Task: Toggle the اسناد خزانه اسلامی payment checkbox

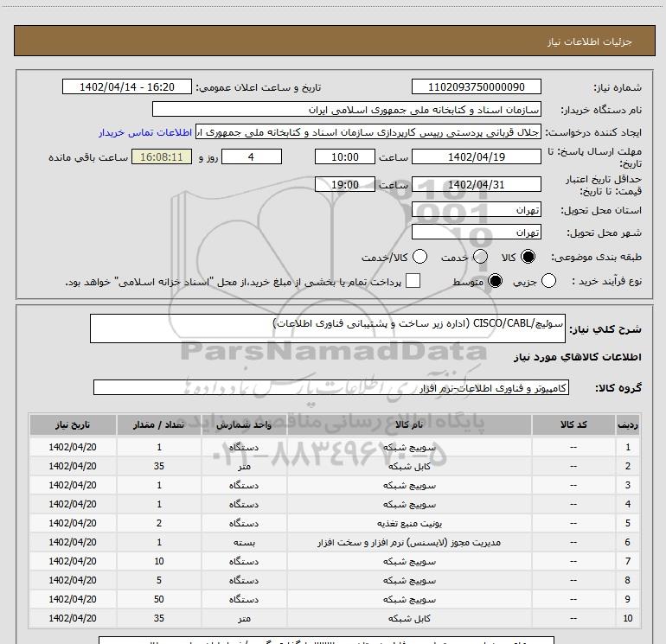Action: (x=413, y=281)
